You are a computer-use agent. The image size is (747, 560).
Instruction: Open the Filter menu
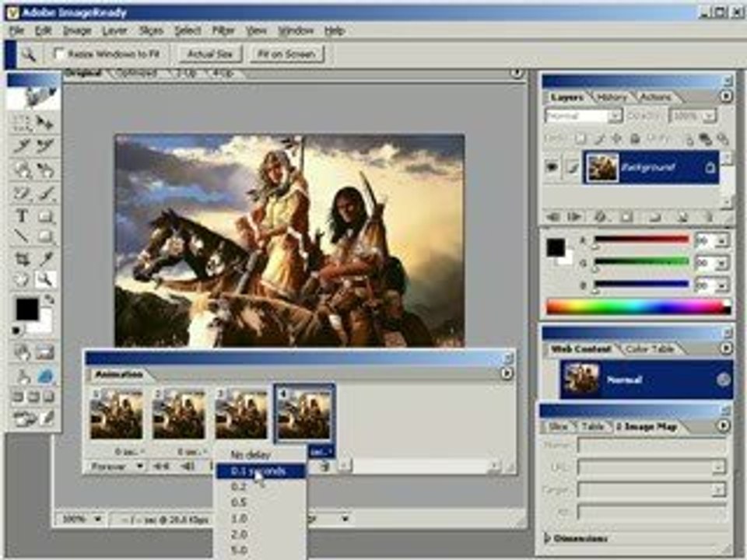(x=223, y=31)
